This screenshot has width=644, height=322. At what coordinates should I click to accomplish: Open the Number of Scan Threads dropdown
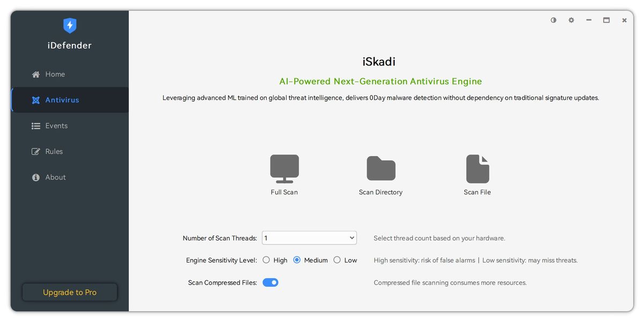309,238
